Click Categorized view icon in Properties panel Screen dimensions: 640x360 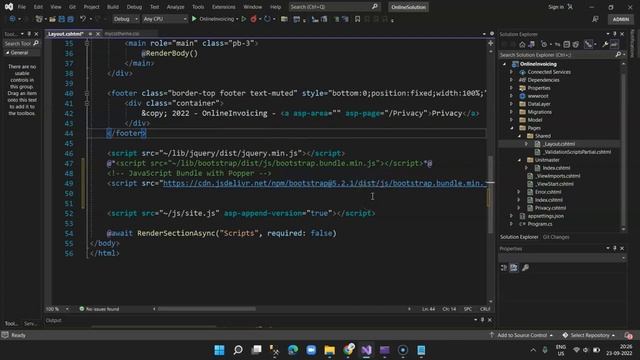[504, 268]
